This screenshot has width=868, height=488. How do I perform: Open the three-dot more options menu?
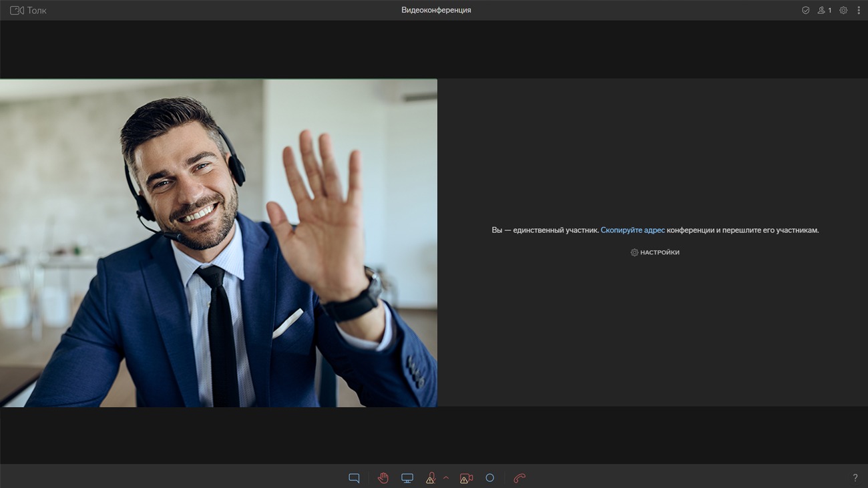tap(859, 11)
